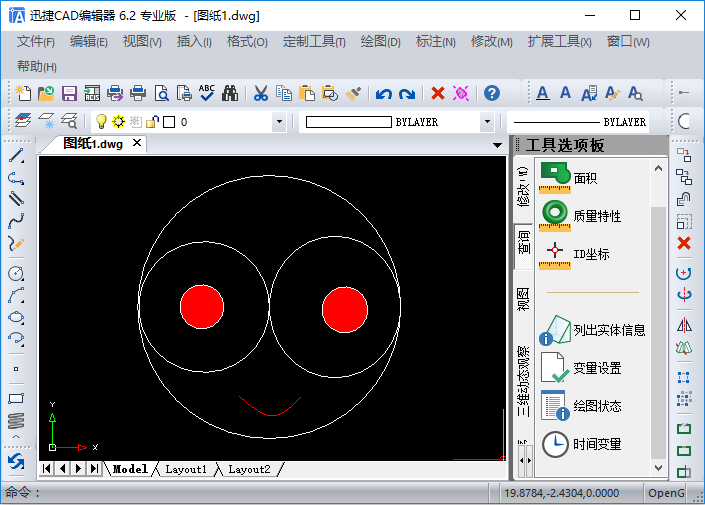705x505 pixels.
Task: Click the 时间变量 clock tool
Action: [x=581, y=444]
